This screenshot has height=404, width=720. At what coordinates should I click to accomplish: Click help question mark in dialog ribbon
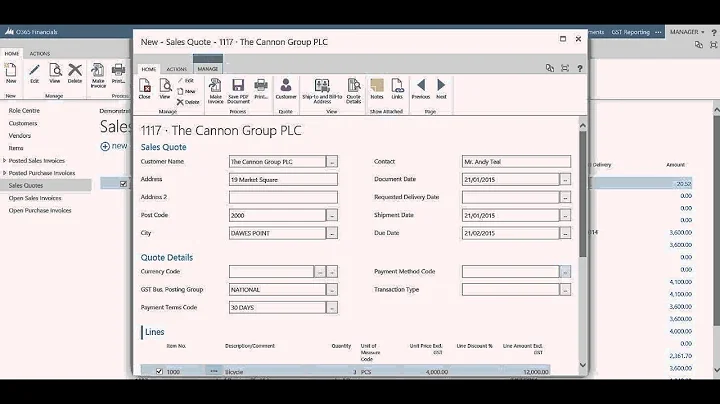pyautogui.click(x=580, y=68)
